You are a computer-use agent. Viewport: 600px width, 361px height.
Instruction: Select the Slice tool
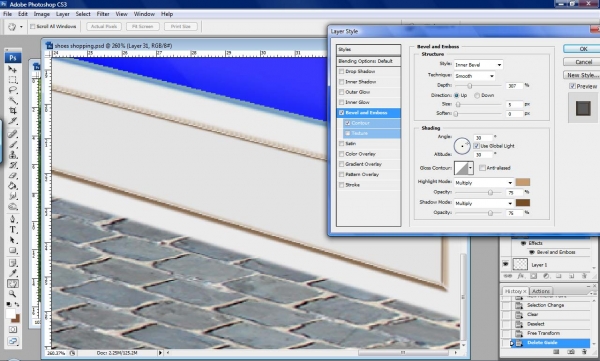click(x=13, y=121)
